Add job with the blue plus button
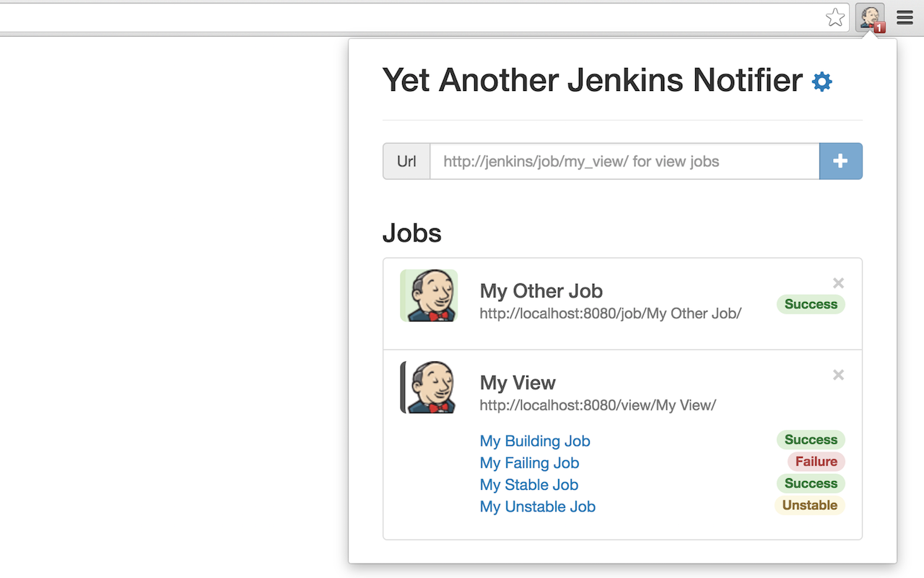Image resolution: width=924 pixels, height=578 pixels. (840, 161)
